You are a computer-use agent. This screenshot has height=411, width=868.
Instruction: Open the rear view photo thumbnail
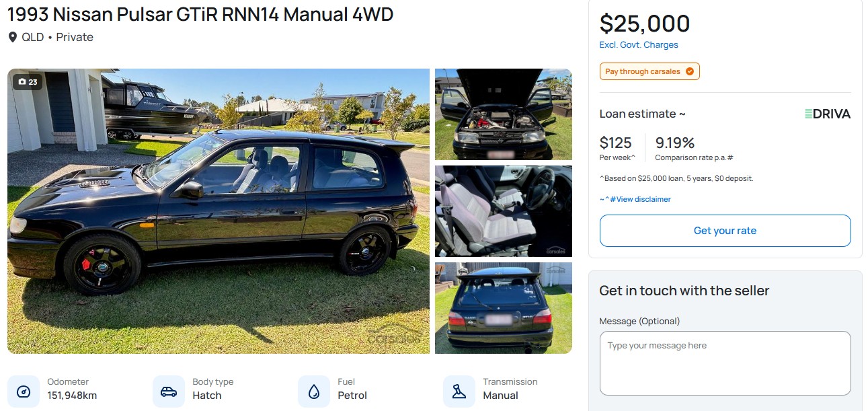pos(504,308)
